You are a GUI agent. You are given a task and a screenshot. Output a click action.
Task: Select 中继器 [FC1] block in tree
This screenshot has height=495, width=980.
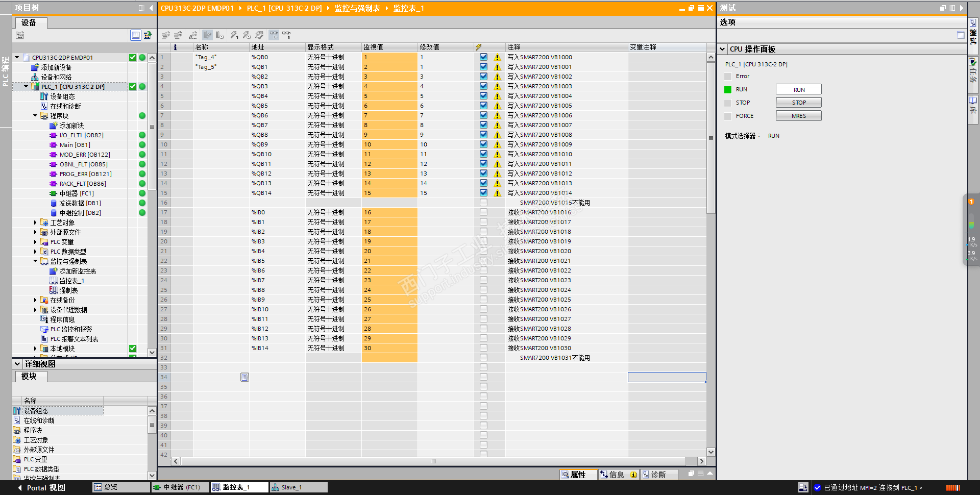77,193
